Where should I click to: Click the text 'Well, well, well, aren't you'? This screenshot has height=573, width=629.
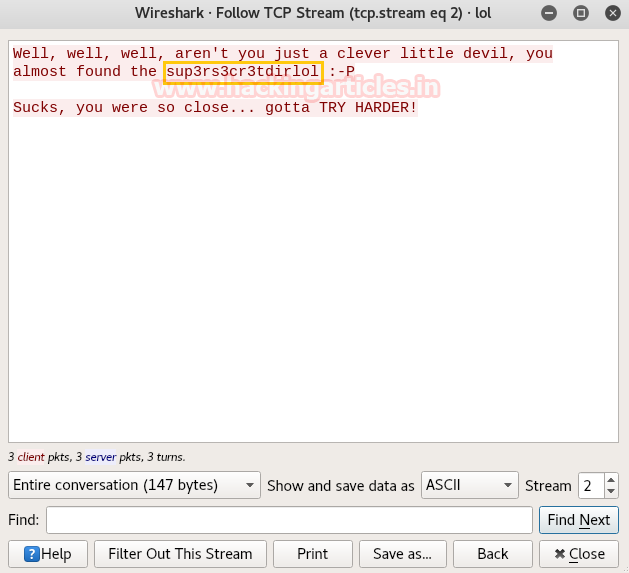click(139, 53)
